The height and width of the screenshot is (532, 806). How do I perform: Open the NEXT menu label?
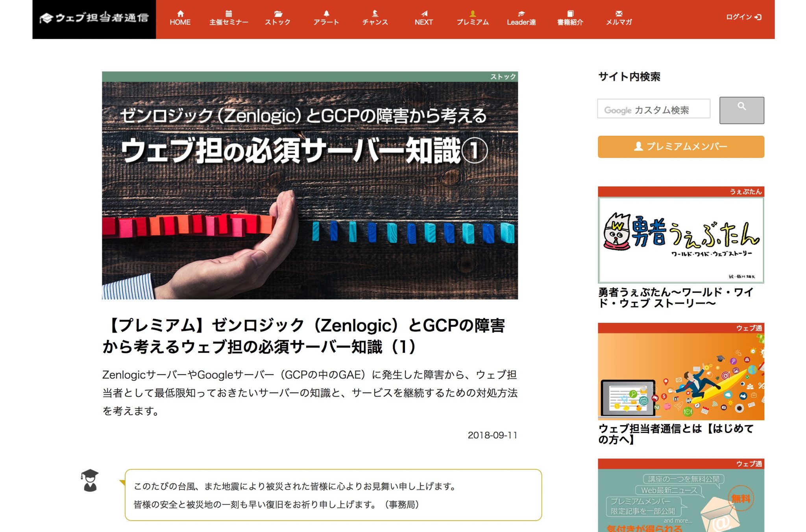(424, 22)
